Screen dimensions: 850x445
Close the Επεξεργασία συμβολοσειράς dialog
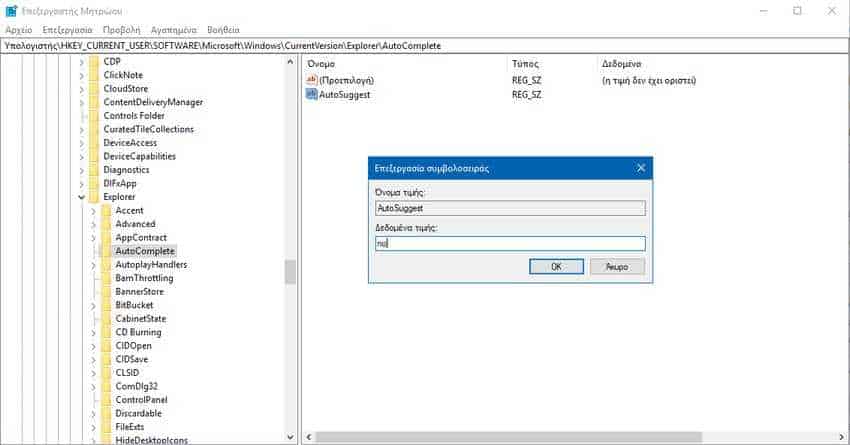641,168
